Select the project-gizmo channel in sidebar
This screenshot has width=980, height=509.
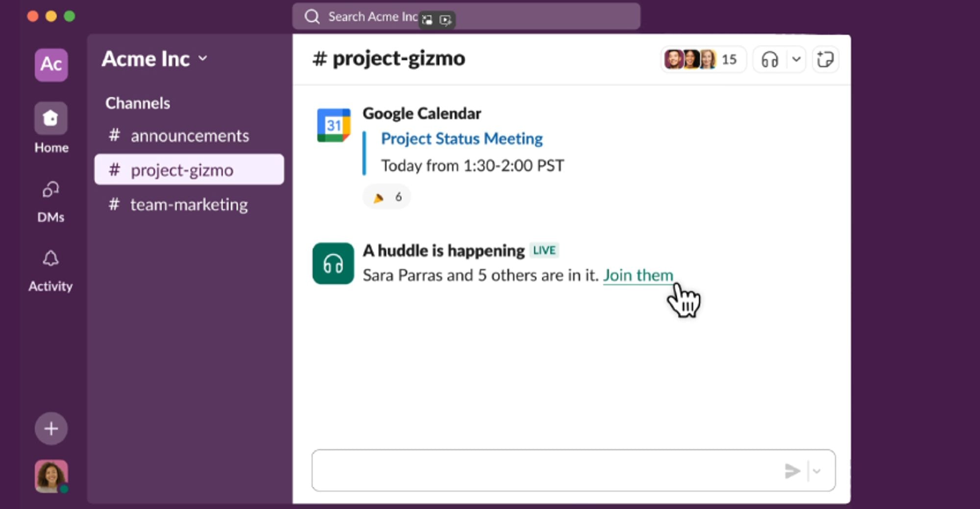click(189, 170)
